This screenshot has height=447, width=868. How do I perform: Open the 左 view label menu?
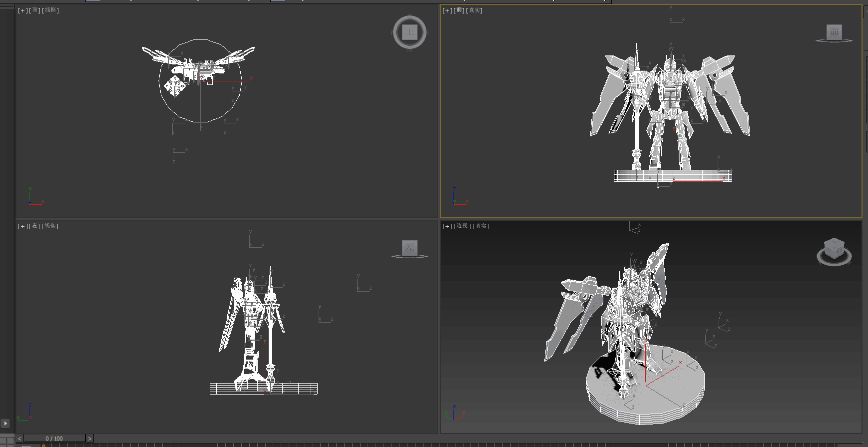tap(35, 226)
